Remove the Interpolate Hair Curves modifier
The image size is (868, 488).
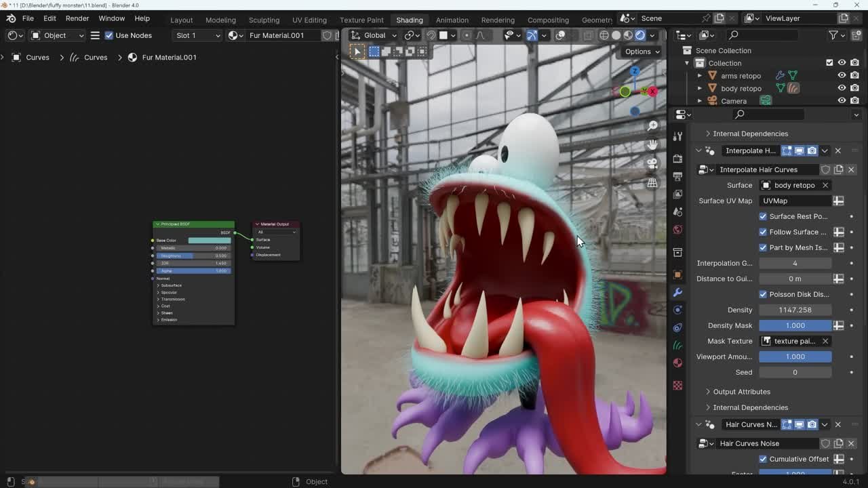point(837,150)
